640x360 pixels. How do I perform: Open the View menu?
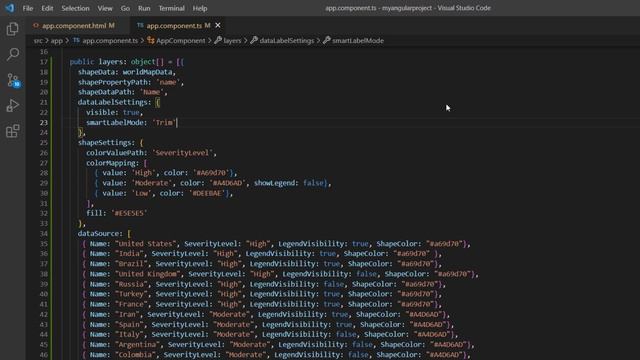tap(105, 8)
